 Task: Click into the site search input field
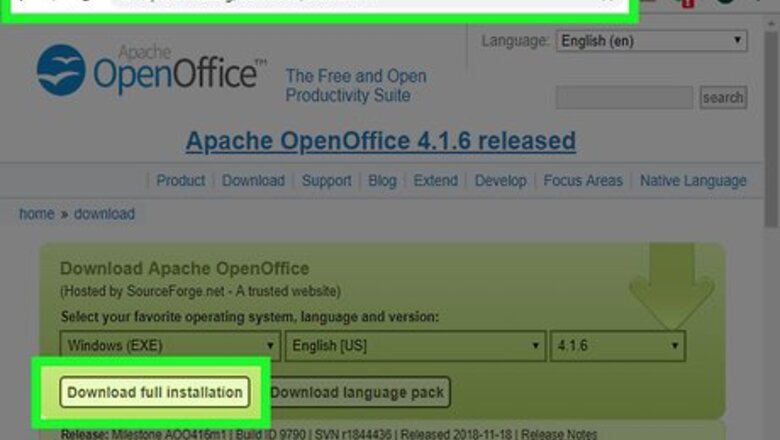click(624, 97)
